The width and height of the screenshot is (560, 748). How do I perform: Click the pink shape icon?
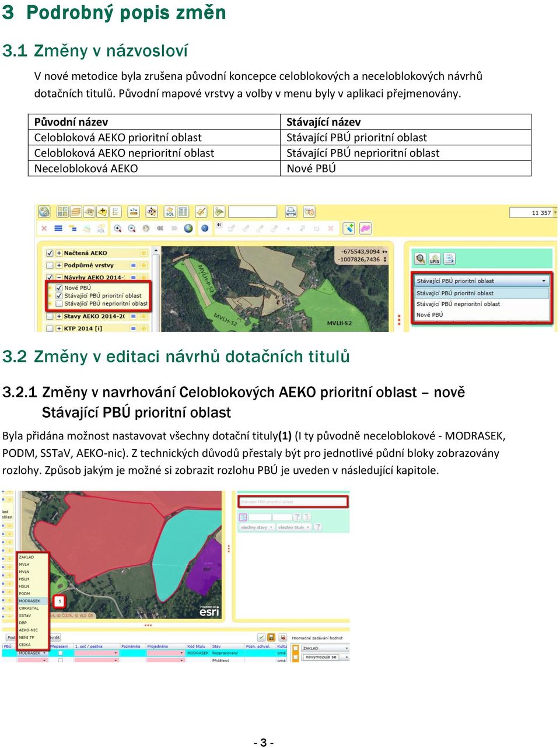[x=366, y=228]
